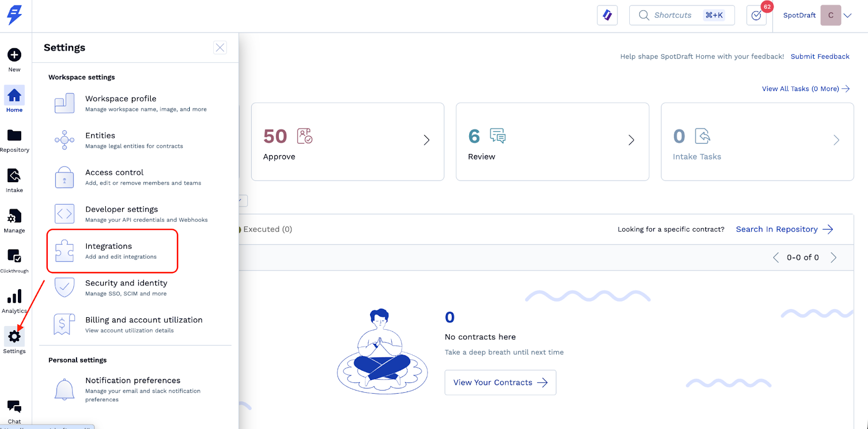Click the Entities nodes icon

[x=65, y=140]
